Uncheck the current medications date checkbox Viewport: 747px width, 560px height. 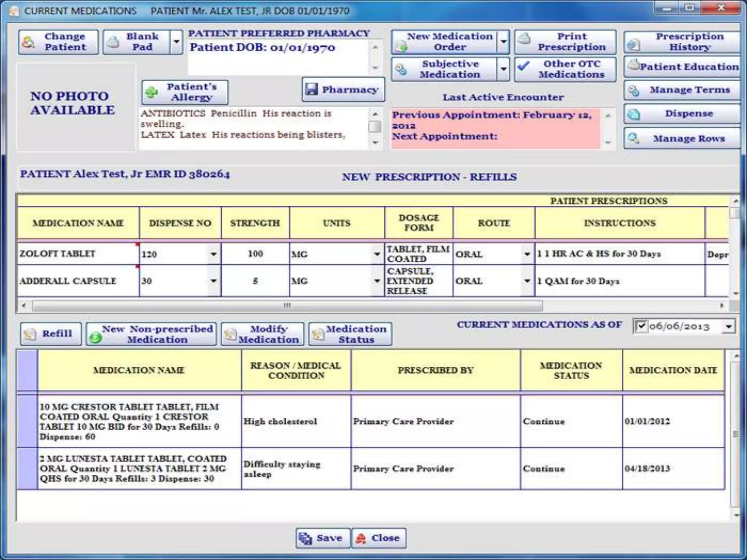641,326
